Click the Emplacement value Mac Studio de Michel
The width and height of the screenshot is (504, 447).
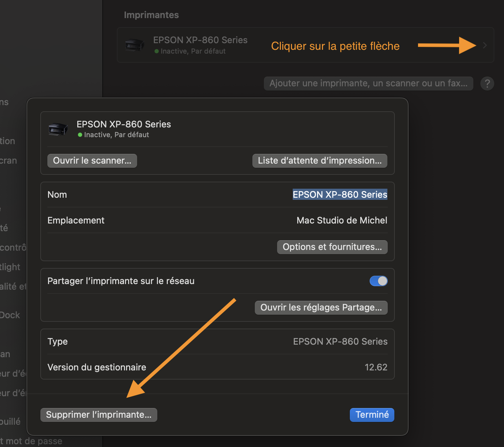pos(342,220)
